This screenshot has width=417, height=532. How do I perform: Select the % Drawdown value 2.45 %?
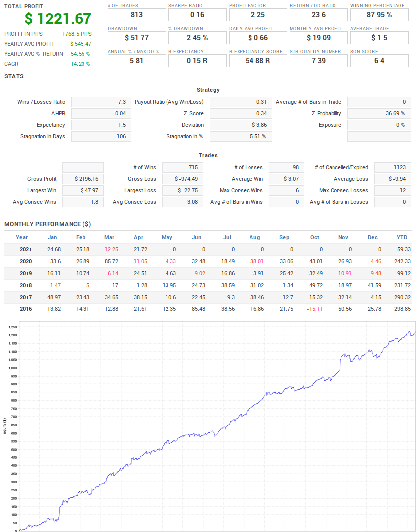[x=197, y=38]
